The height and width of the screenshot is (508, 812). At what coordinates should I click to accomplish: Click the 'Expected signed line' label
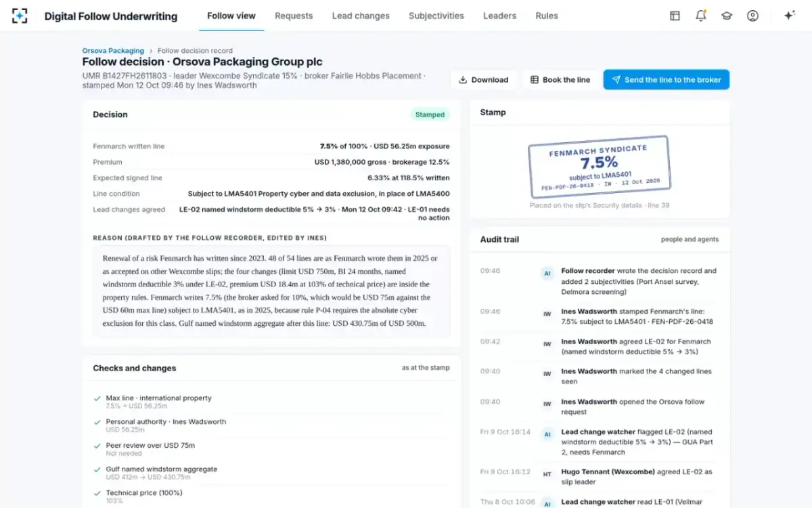tap(127, 178)
